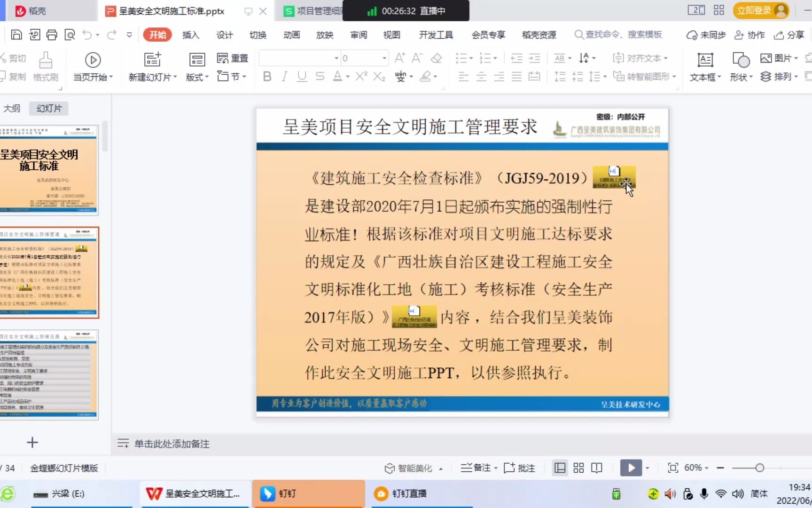Screen dimensions: 812x508
Task: Click the Comments (批注) button
Action: [520, 468]
